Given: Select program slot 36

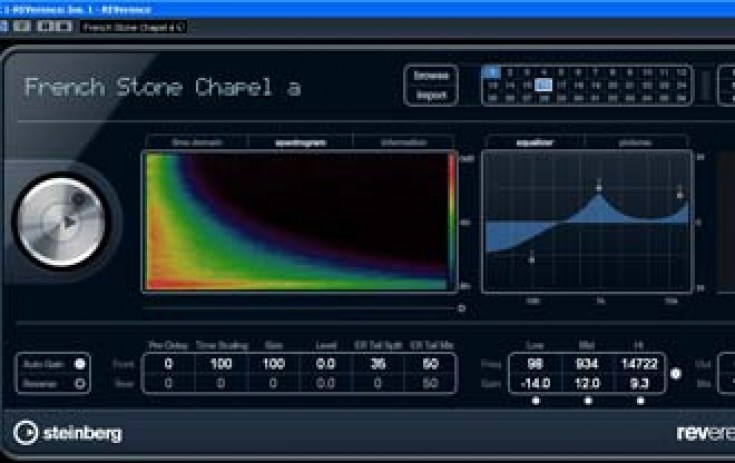Looking at the screenshot, I should pyautogui.click(x=682, y=98).
